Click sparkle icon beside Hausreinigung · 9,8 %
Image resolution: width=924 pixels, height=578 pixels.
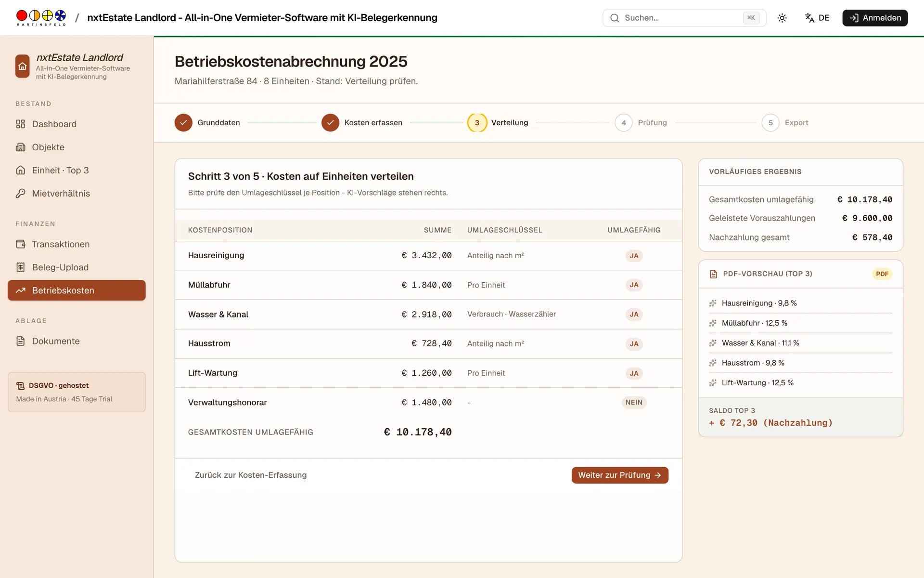(x=713, y=303)
